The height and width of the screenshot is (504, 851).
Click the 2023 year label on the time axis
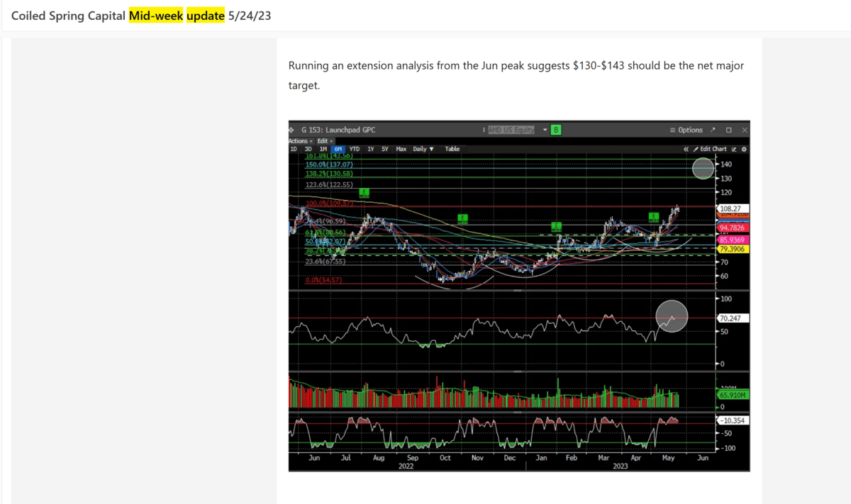(x=620, y=466)
